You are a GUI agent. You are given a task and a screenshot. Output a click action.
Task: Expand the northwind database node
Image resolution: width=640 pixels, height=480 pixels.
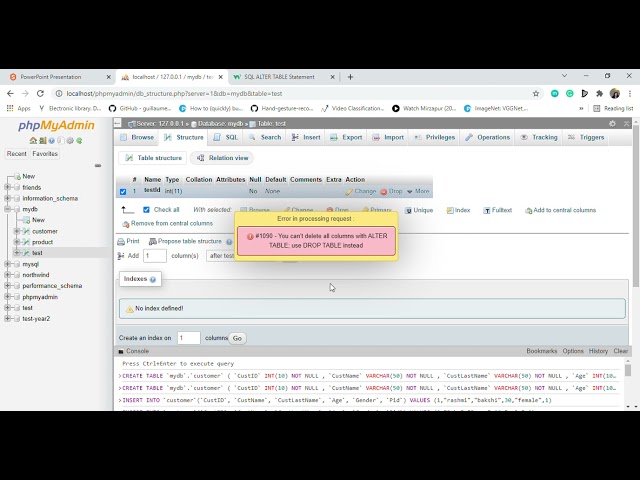pos(7,275)
